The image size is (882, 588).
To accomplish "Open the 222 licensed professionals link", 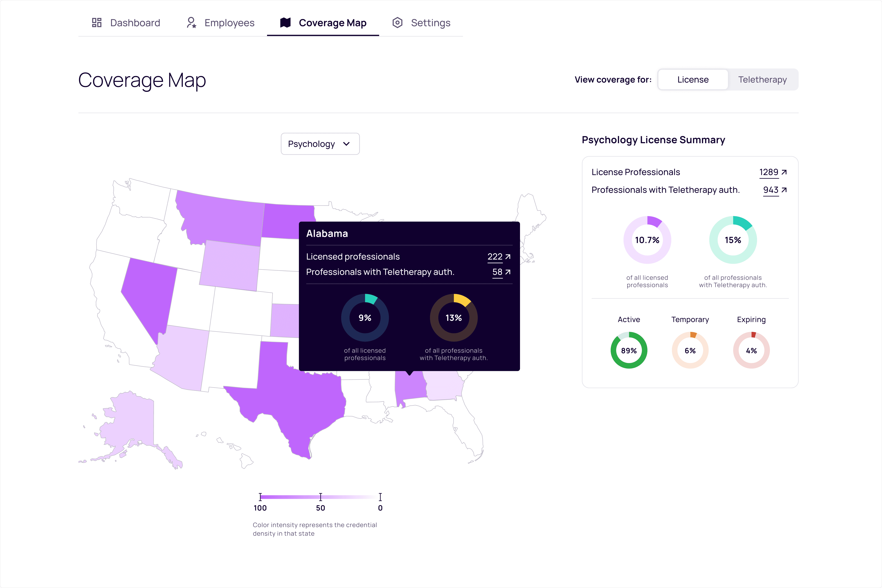I will [495, 257].
